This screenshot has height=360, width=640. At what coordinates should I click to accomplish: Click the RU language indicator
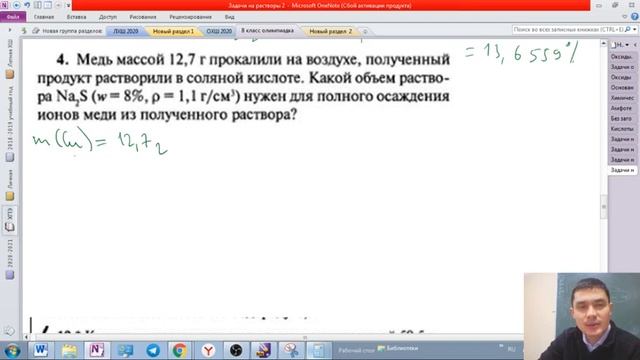pos(511,349)
